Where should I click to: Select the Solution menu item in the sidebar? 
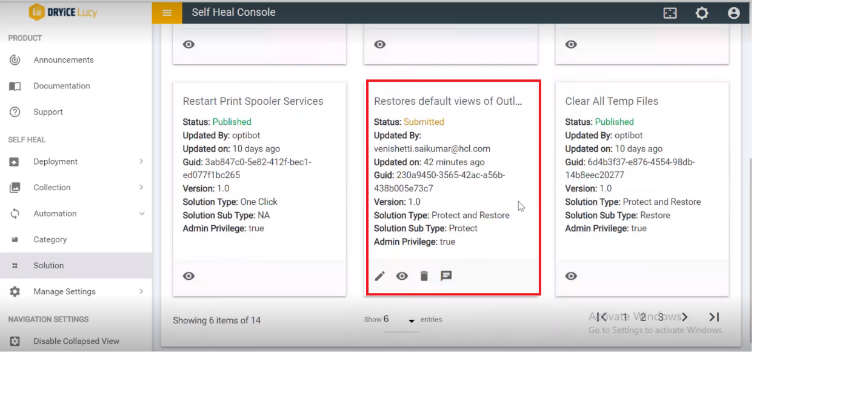coord(48,265)
